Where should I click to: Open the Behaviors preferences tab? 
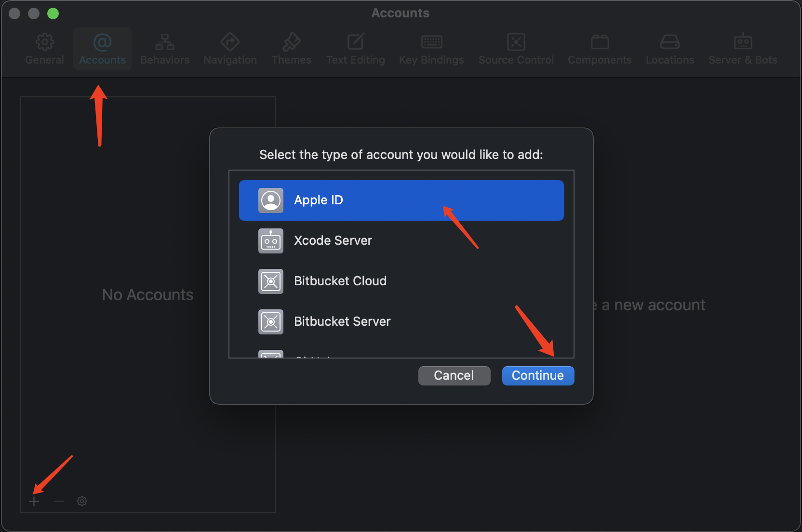pyautogui.click(x=165, y=49)
